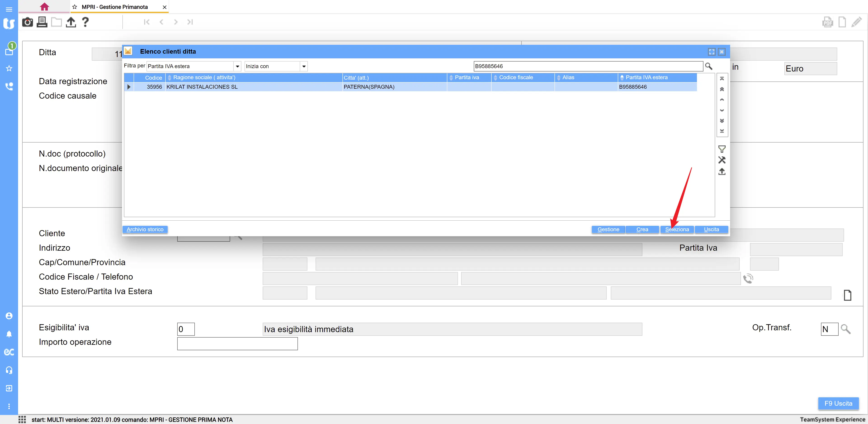Click the headset support icon in sidebar
Image resolution: width=868 pixels, height=424 pixels.
(x=9, y=370)
